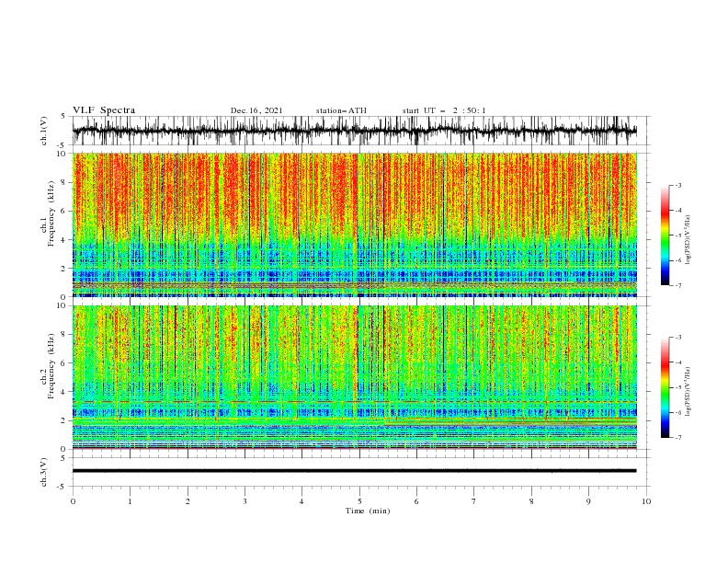The image size is (728, 563).
Task: Click the 'station=ATH' label
Action: click(x=341, y=110)
